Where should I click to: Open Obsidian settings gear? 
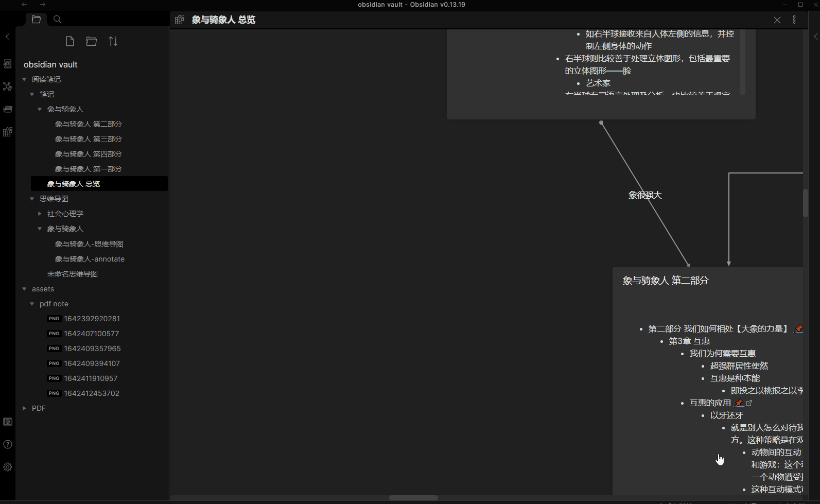tap(8, 467)
